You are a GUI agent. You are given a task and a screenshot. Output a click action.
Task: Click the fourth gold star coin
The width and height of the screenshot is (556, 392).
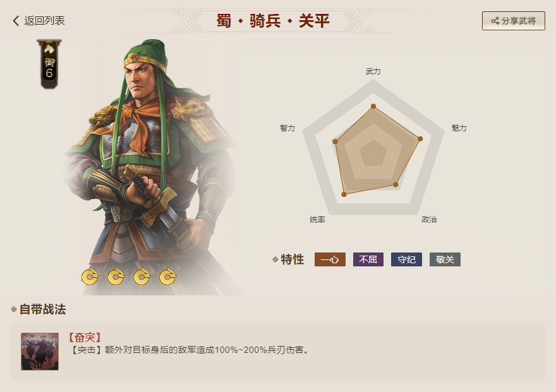click(x=167, y=276)
